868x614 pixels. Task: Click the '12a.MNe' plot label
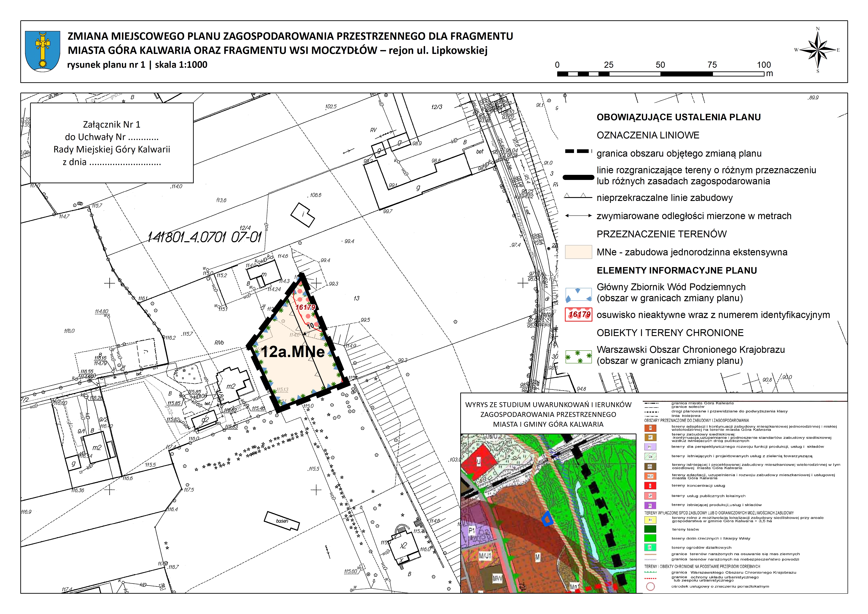click(x=293, y=352)
